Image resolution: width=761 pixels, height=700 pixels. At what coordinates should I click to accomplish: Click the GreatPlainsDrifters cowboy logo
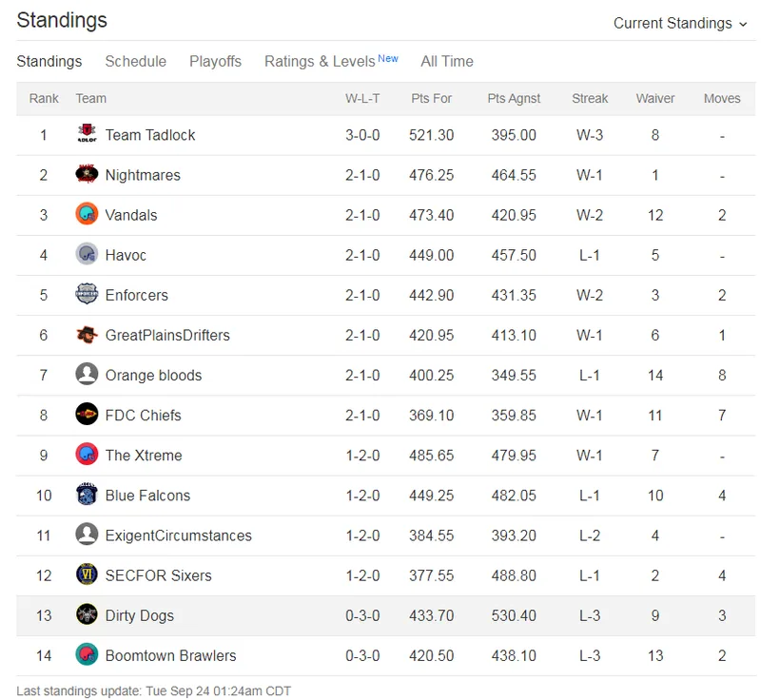pos(87,334)
